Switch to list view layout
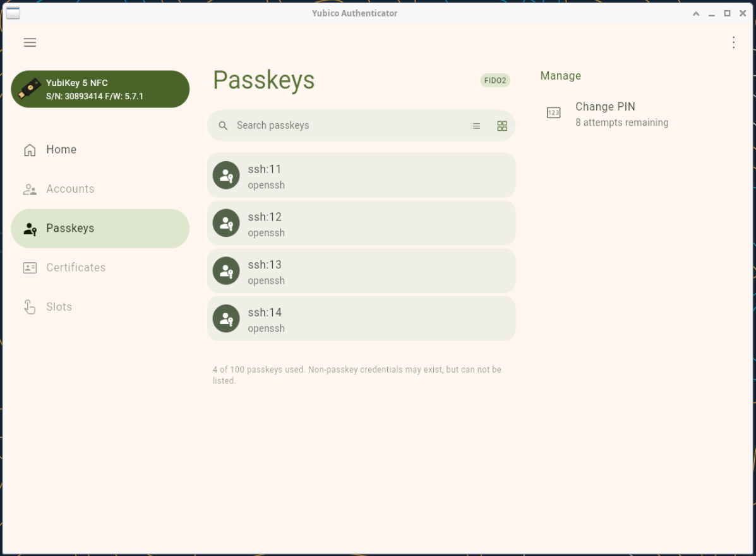 pos(476,126)
